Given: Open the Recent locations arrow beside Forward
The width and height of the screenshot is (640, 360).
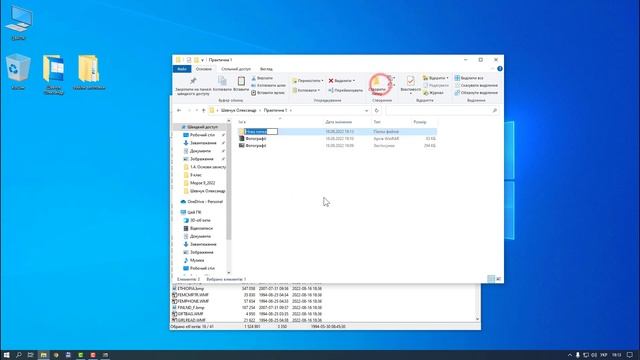Looking at the screenshot, I should pos(196,111).
